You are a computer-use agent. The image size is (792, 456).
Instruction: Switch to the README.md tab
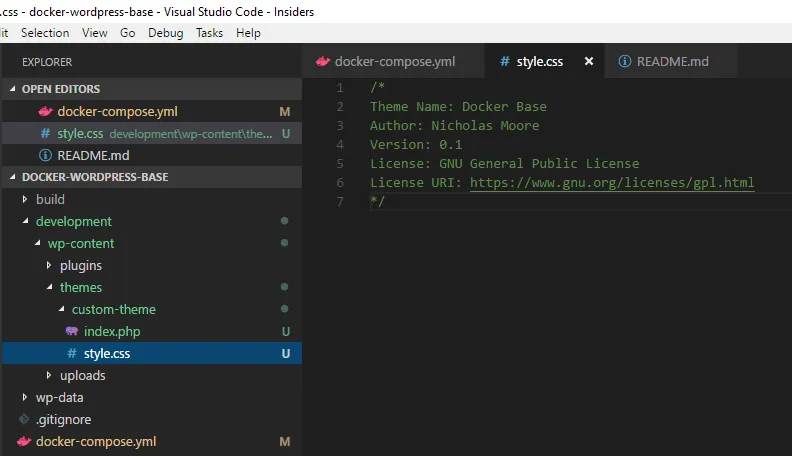tap(671, 61)
